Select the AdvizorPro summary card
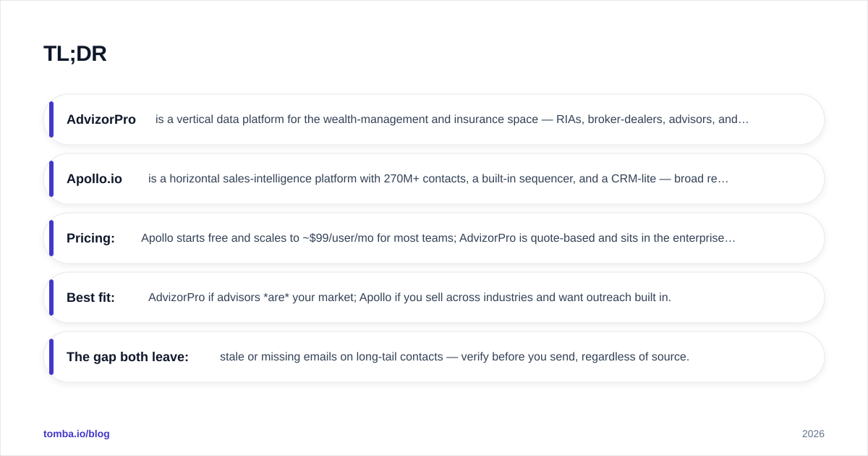 (x=434, y=119)
